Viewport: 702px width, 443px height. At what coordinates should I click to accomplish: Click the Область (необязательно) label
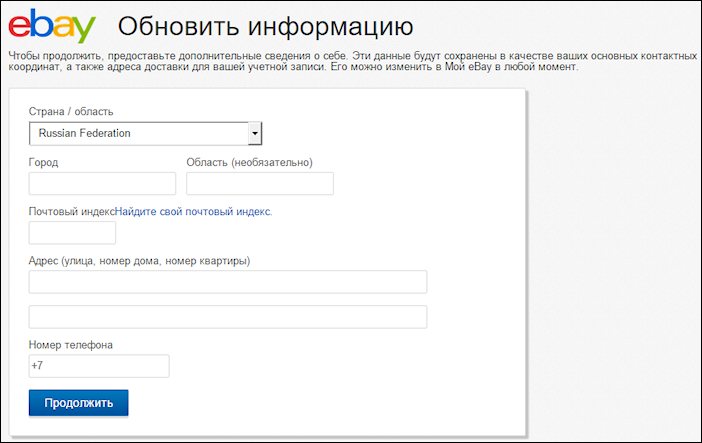pyautogui.click(x=249, y=162)
